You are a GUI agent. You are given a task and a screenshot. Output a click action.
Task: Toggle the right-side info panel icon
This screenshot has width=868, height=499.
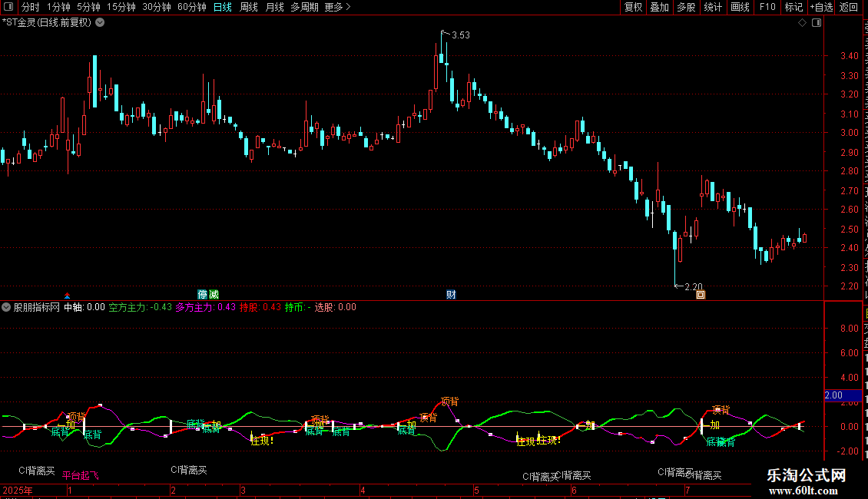click(x=817, y=23)
